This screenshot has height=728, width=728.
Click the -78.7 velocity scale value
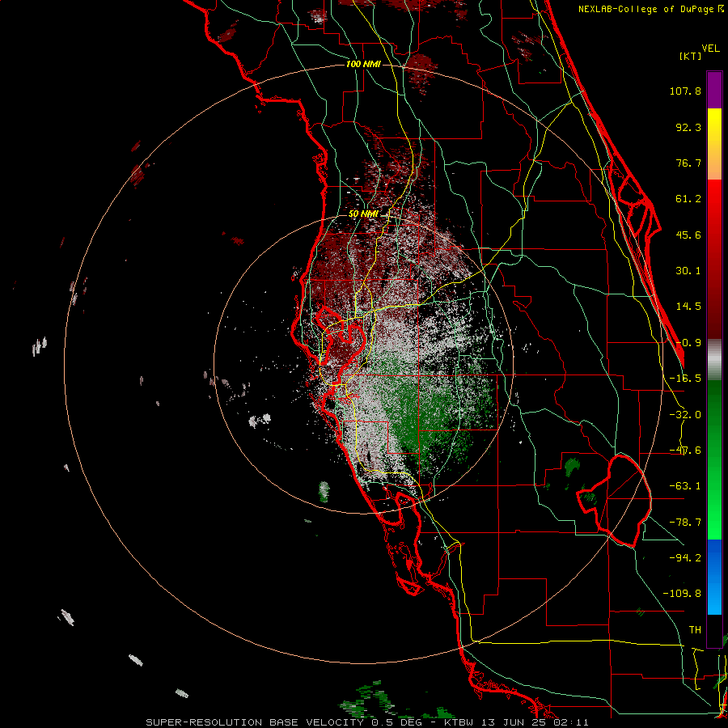(x=685, y=523)
